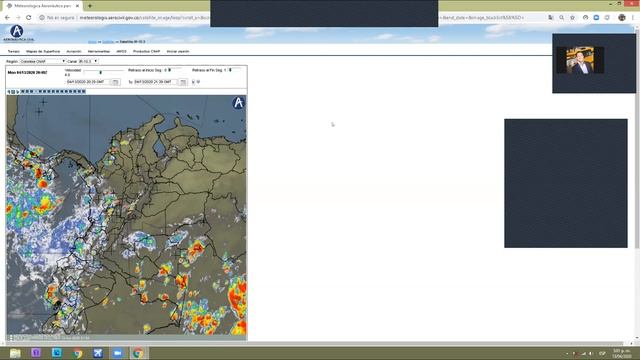Click the Retraso al fin slider handle
Image resolution: width=640 pixels, height=360 pixels.
pyautogui.click(x=230, y=70)
